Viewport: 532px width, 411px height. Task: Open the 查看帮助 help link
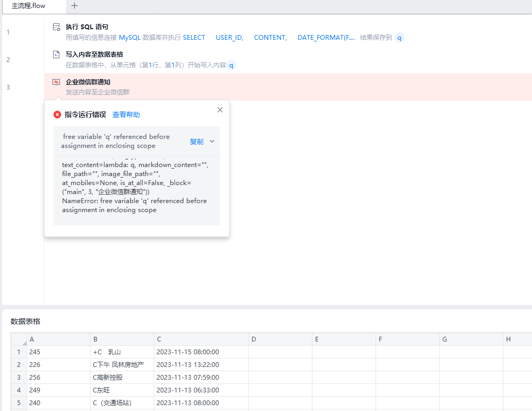(x=126, y=115)
